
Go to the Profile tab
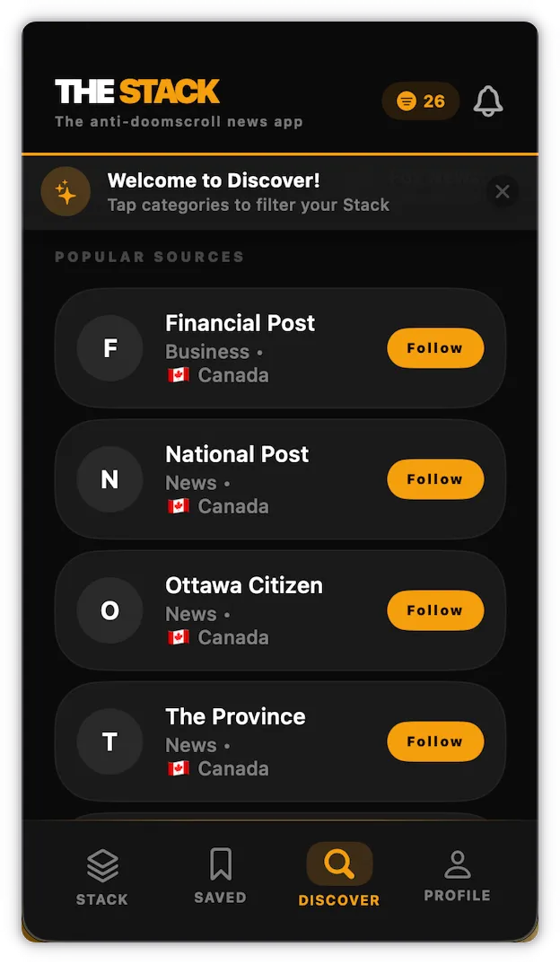tap(458, 876)
